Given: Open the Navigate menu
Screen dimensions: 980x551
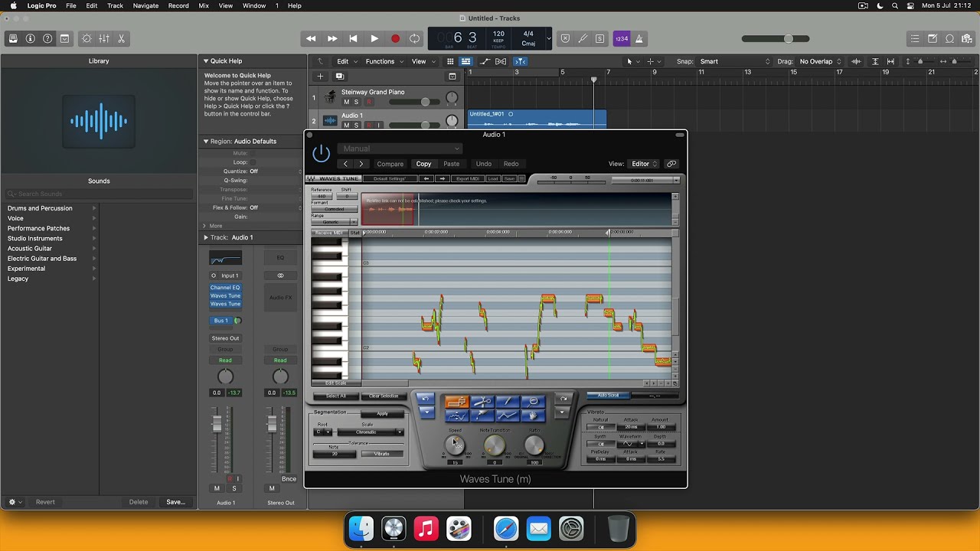Looking at the screenshot, I should click(x=145, y=5).
